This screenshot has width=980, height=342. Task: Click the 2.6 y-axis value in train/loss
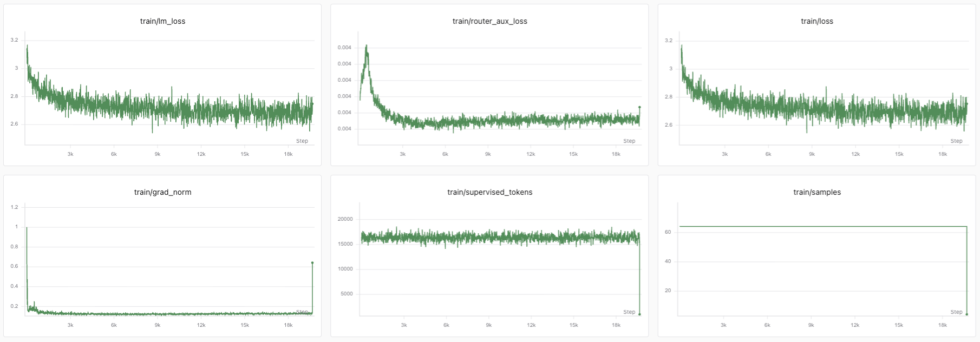coord(669,125)
